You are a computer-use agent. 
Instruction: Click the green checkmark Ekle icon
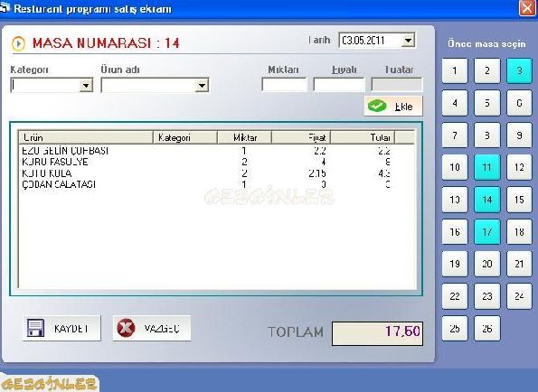(x=377, y=106)
